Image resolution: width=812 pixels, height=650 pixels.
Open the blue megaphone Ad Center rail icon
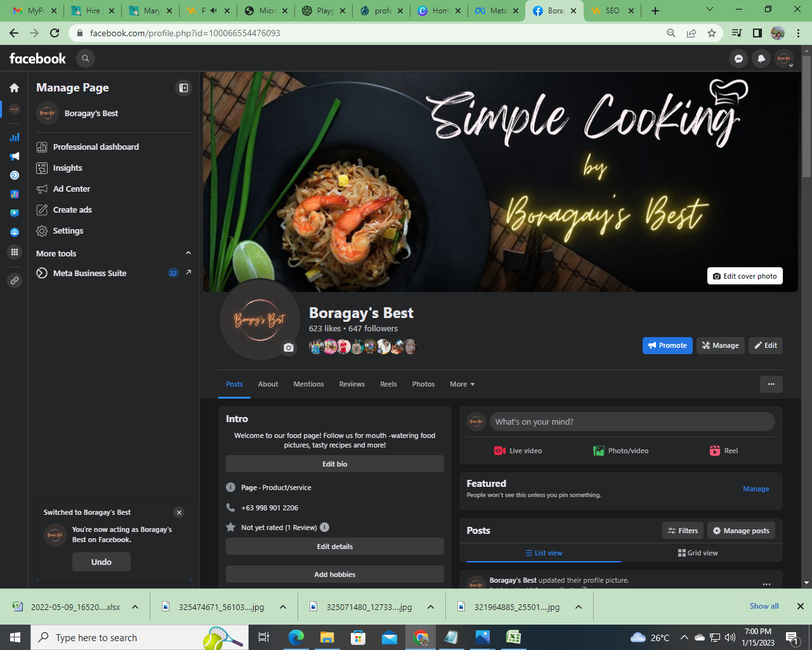(14, 156)
